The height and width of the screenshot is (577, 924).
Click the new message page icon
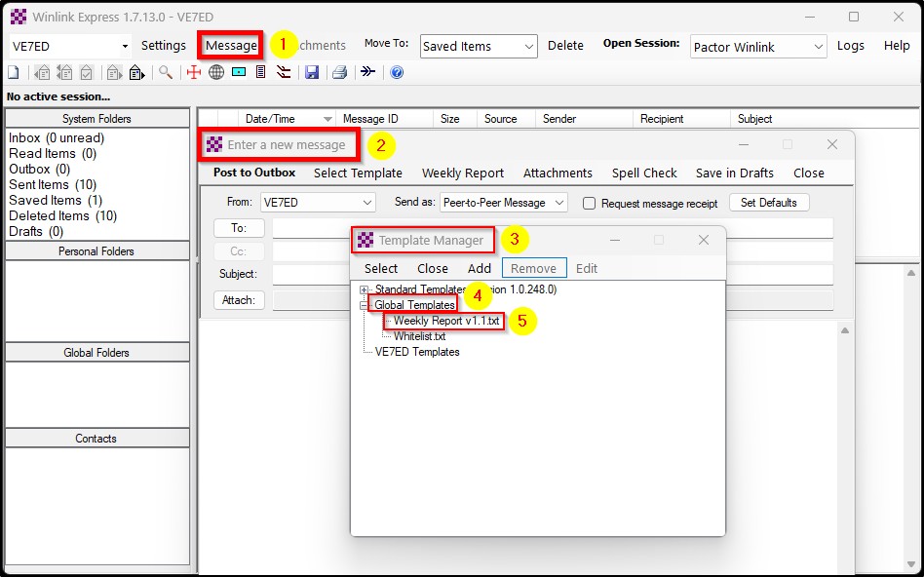[x=13, y=72]
